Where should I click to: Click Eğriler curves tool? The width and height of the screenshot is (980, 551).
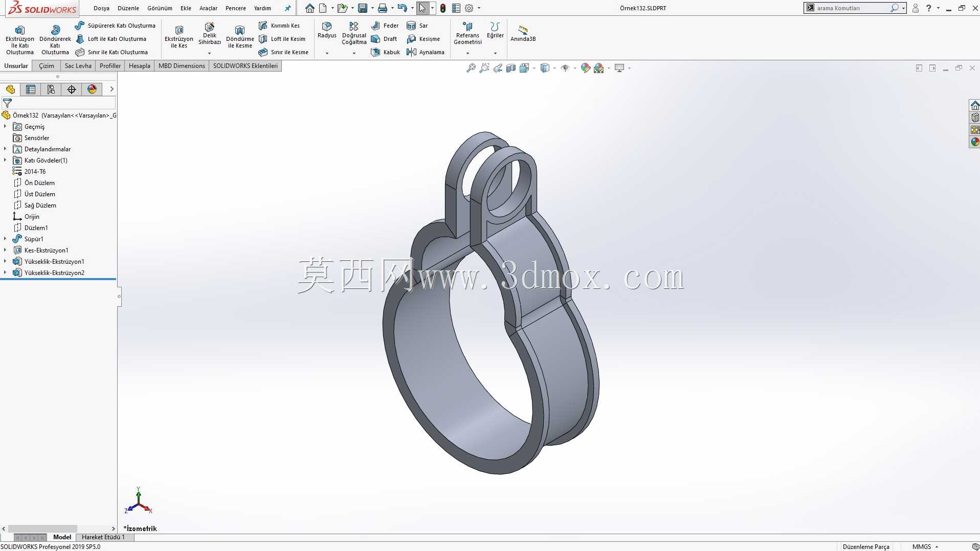[x=495, y=30]
